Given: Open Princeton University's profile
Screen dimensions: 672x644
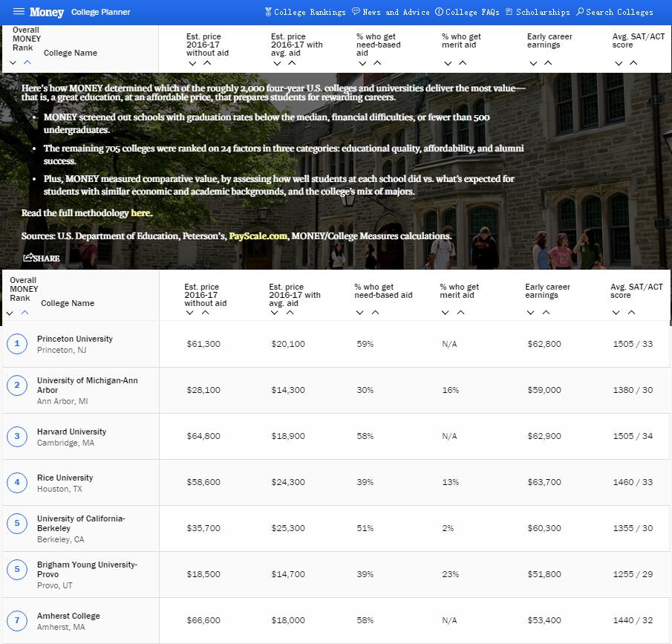Looking at the screenshot, I should pos(74,339).
